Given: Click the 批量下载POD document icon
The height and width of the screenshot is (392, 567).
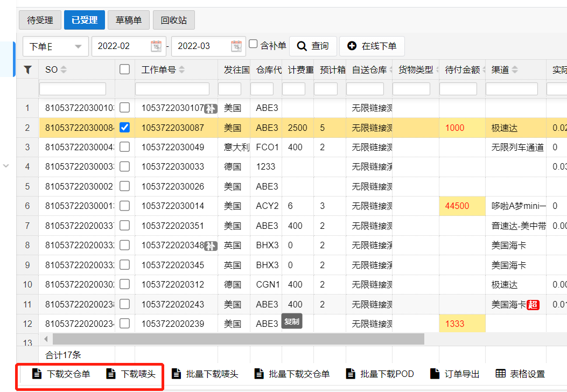Looking at the screenshot, I should pyautogui.click(x=351, y=374).
